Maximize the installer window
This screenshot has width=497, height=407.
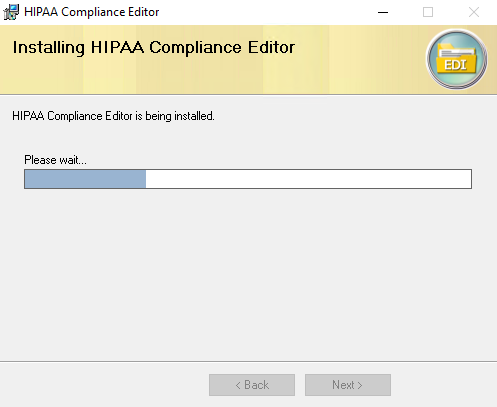[428, 12]
